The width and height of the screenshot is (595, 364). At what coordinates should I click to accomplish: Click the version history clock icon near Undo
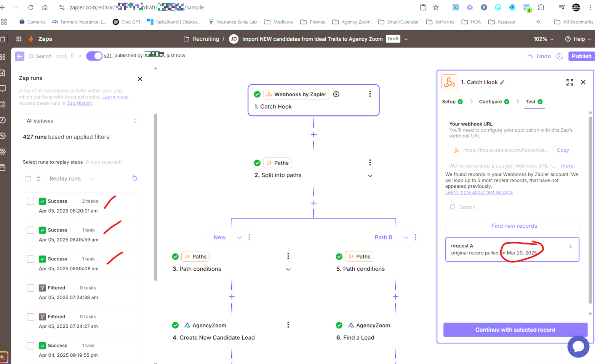point(560,56)
